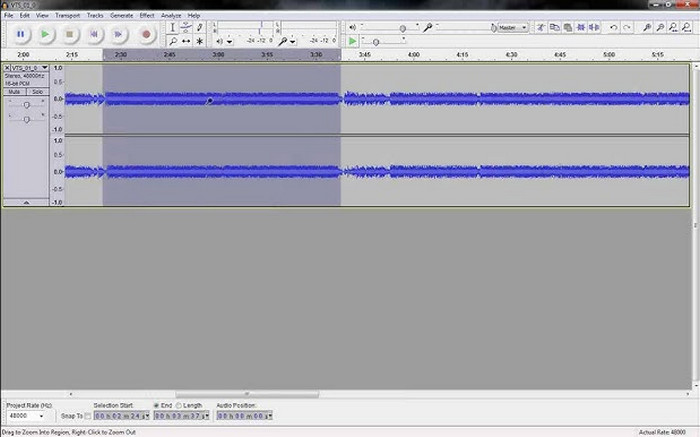
Task: Select the Length radio button
Action: [179, 405]
